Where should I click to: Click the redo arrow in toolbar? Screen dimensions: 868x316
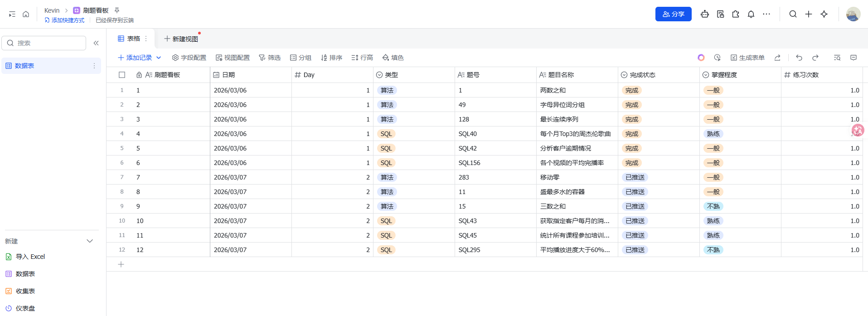(815, 58)
